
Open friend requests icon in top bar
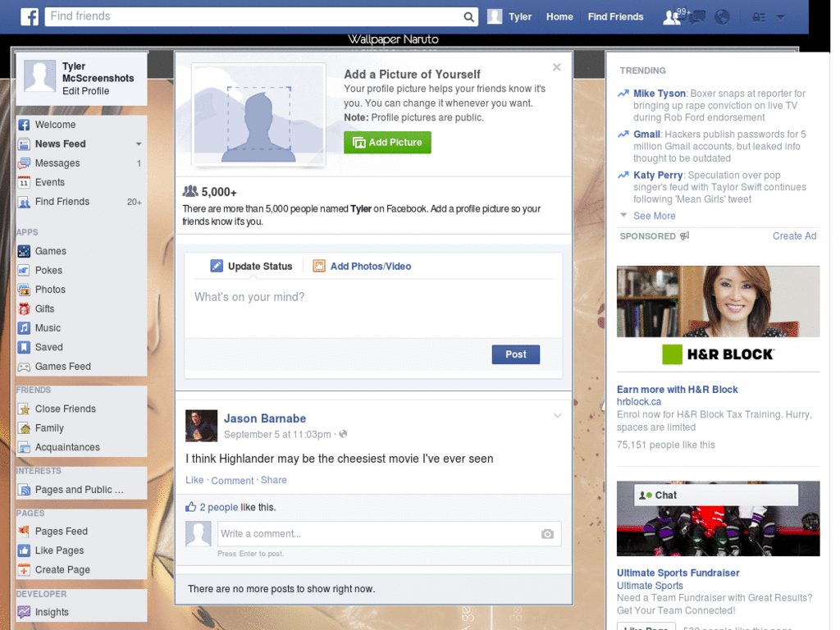coord(671,17)
